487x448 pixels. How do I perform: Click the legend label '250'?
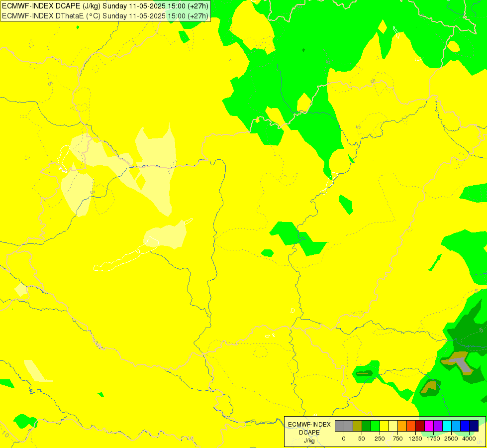[380, 439]
